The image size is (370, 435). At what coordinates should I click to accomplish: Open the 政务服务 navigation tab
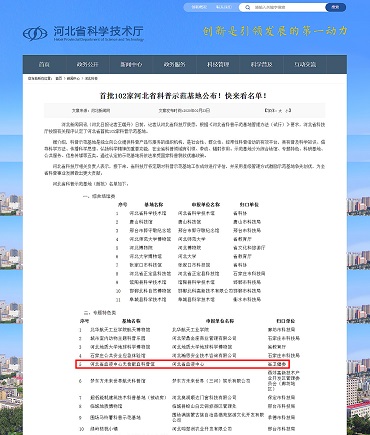(x=174, y=64)
